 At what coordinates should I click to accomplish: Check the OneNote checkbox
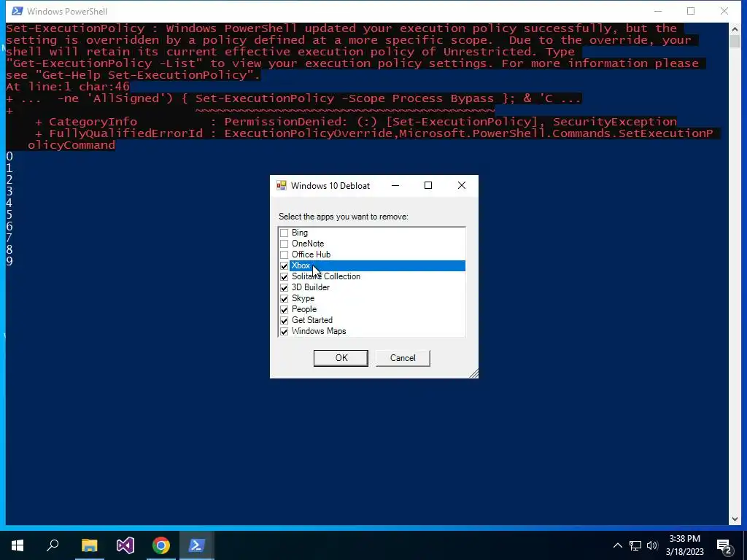284,244
